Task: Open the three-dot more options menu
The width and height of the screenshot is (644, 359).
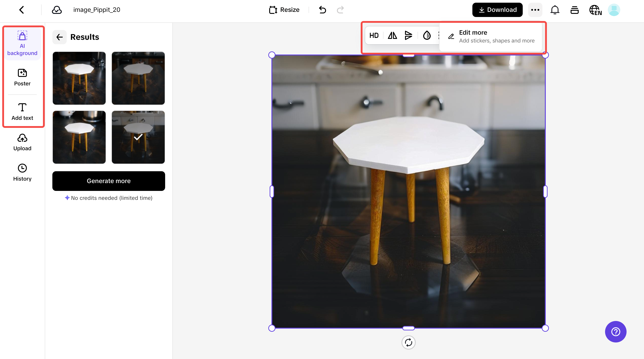Action: point(535,10)
